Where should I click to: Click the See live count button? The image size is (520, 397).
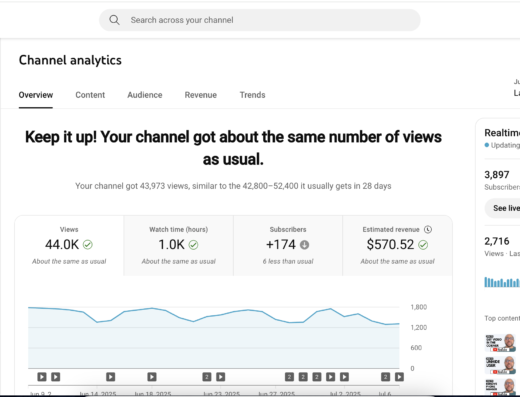(x=503, y=208)
